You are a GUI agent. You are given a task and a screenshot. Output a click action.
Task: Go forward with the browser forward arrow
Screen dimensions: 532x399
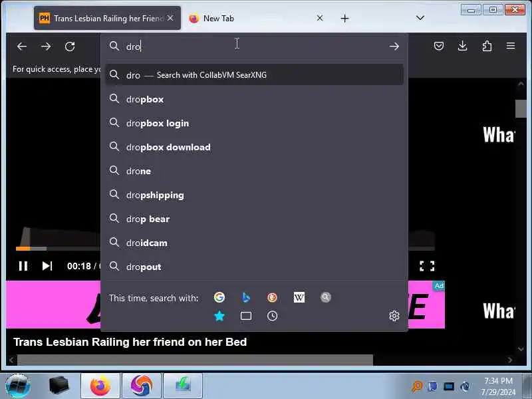(46, 46)
